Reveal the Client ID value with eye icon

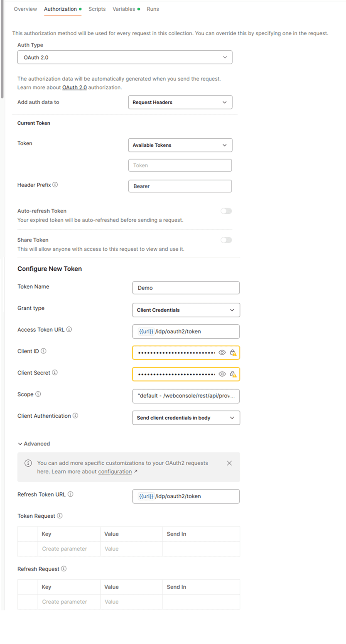[222, 353]
